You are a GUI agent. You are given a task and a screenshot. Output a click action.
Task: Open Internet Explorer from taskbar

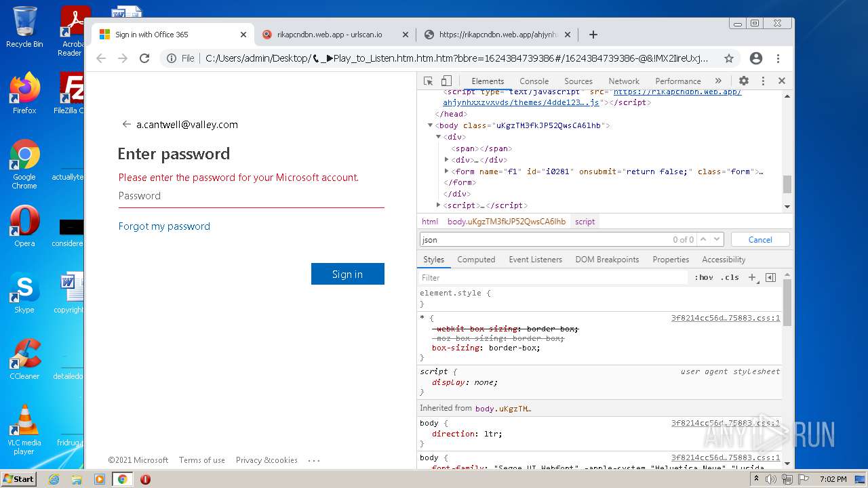pyautogui.click(x=54, y=479)
